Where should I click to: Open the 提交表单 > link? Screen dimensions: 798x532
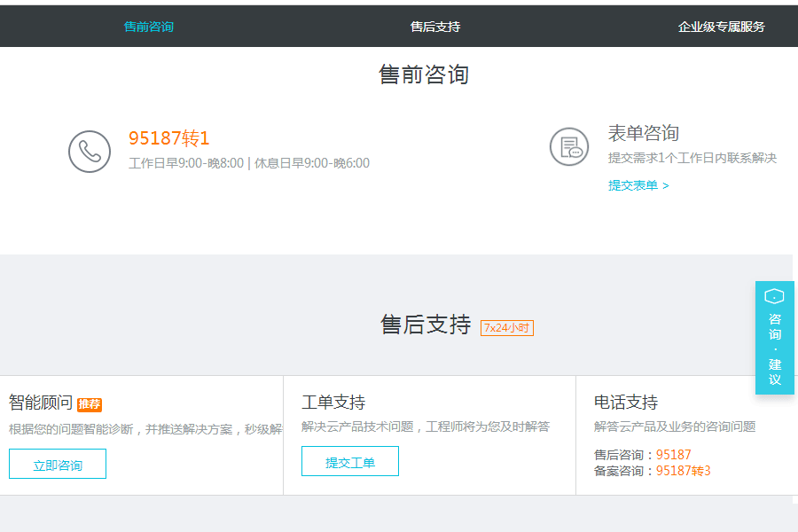(x=638, y=185)
